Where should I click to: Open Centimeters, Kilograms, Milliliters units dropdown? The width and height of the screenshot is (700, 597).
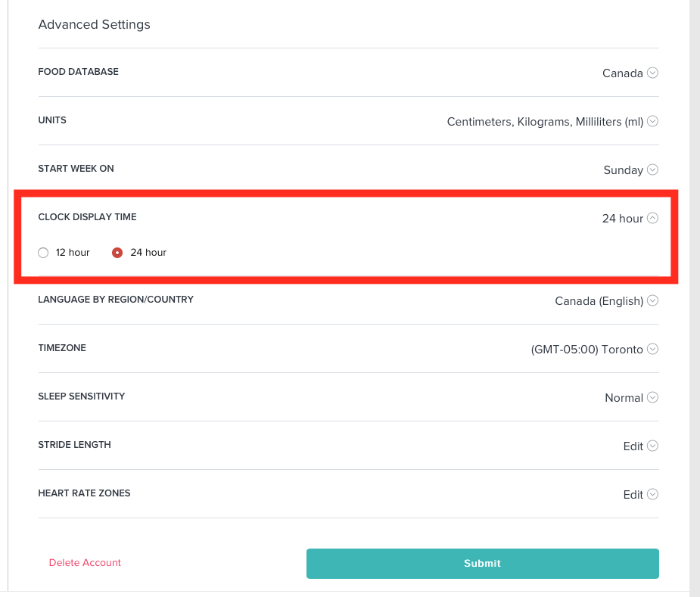[x=545, y=122]
